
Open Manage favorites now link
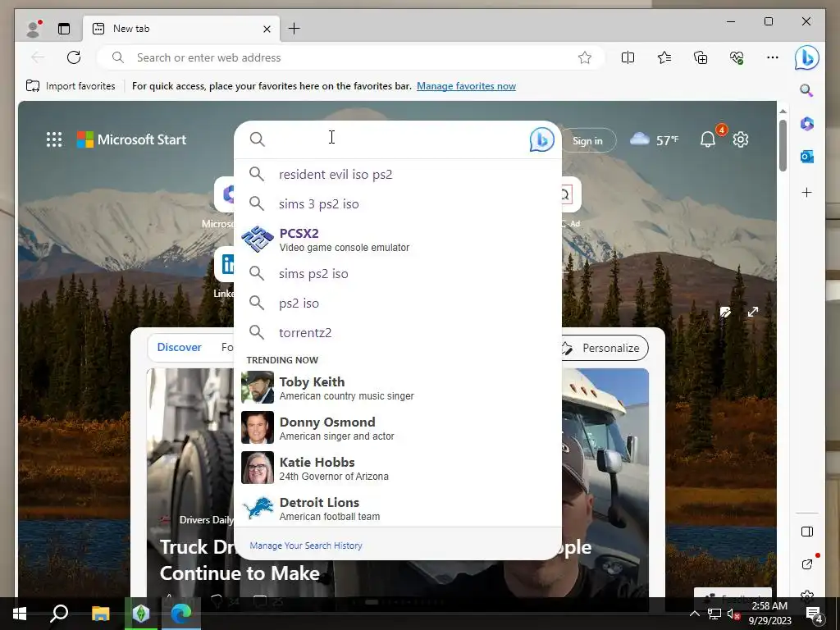pos(466,85)
